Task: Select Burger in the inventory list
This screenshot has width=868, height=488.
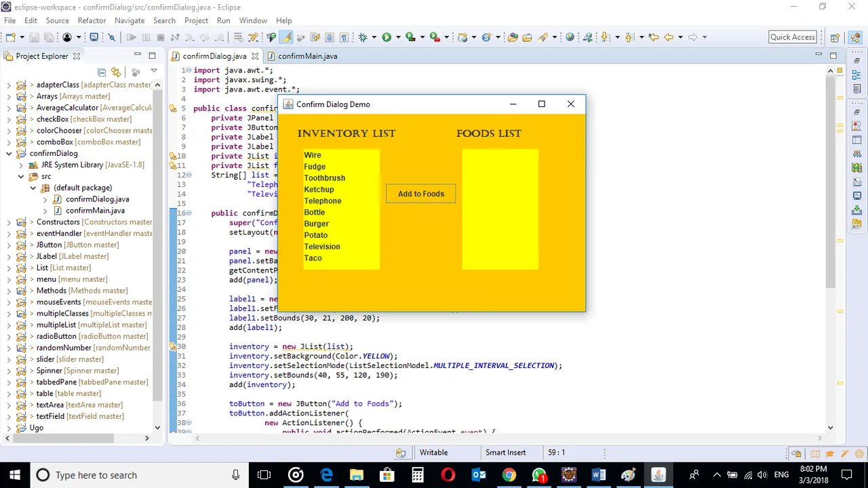Action: [341, 224]
